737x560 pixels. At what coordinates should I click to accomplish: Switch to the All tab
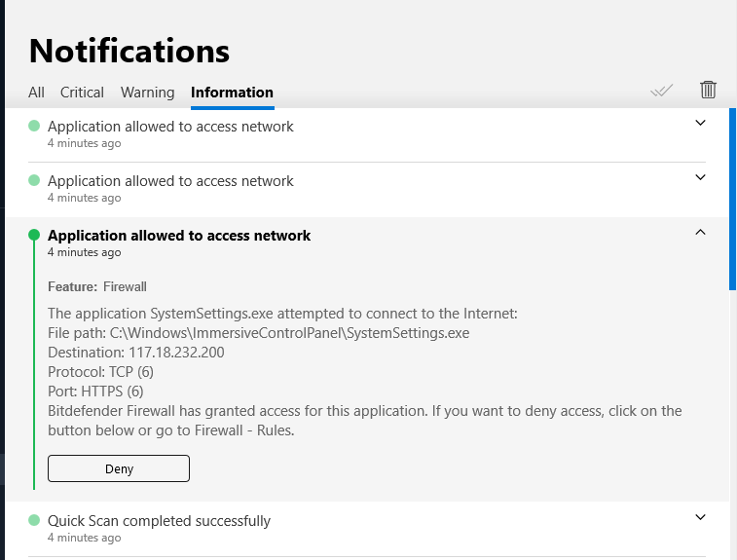coord(36,93)
